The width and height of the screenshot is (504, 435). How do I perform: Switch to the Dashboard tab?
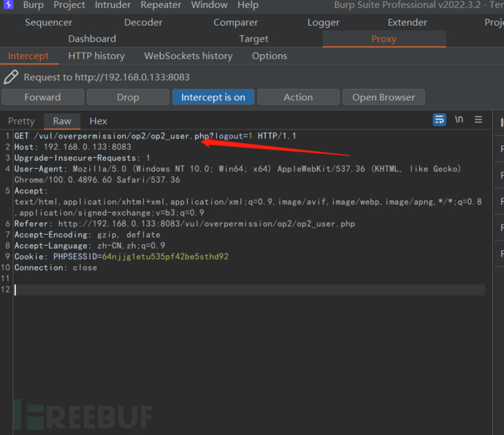(92, 39)
